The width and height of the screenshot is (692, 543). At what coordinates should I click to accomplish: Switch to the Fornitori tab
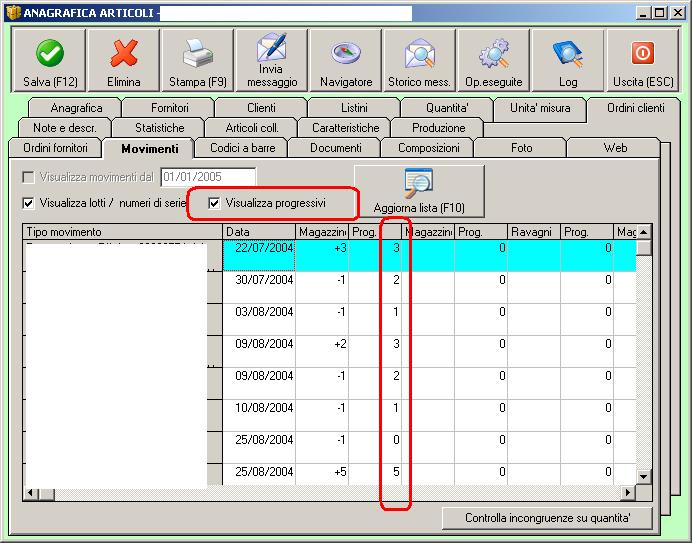pos(169,108)
